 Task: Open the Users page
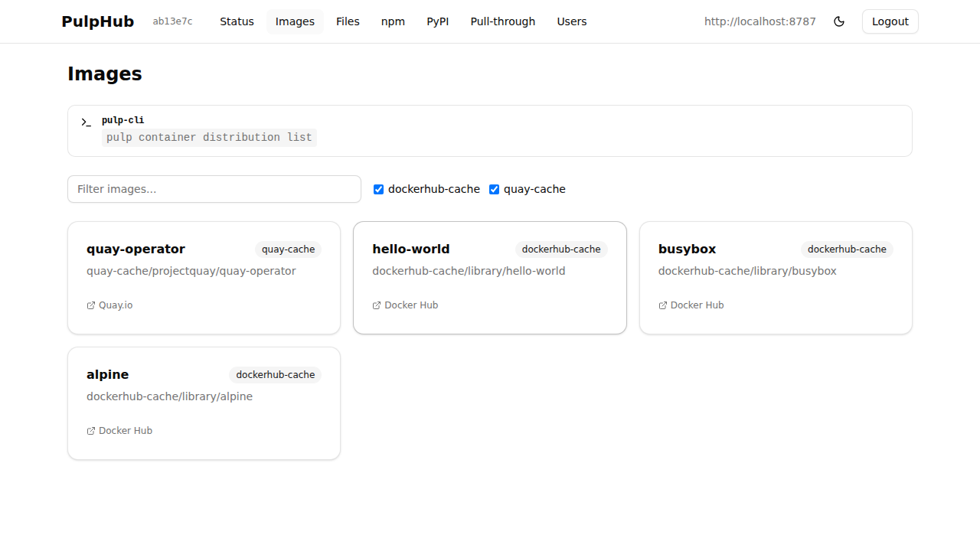pyautogui.click(x=572, y=21)
